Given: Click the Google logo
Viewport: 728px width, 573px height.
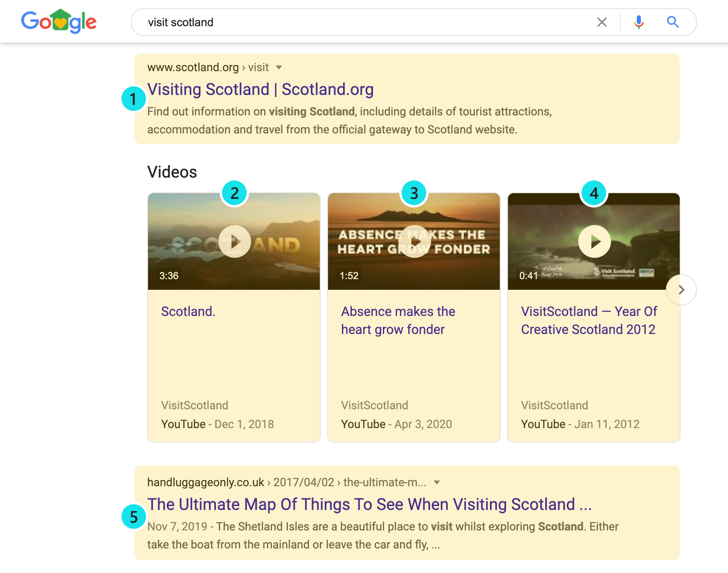Looking at the screenshot, I should pyautogui.click(x=59, y=21).
